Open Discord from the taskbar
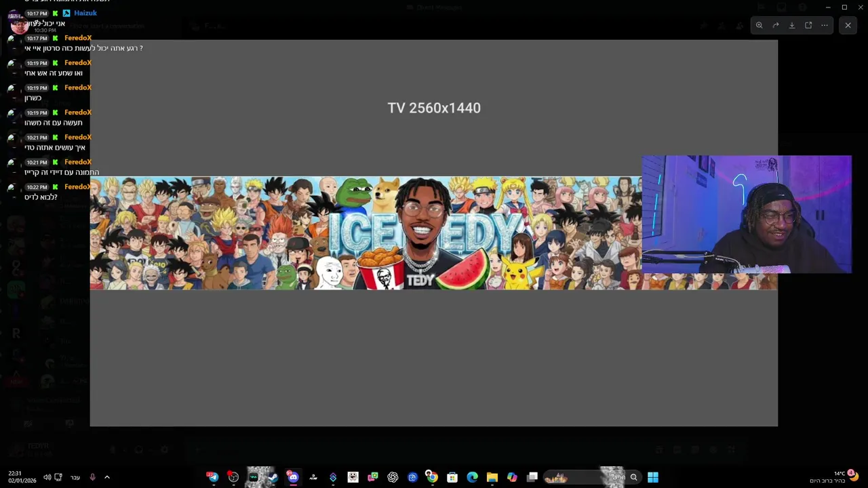 [x=293, y=477]
